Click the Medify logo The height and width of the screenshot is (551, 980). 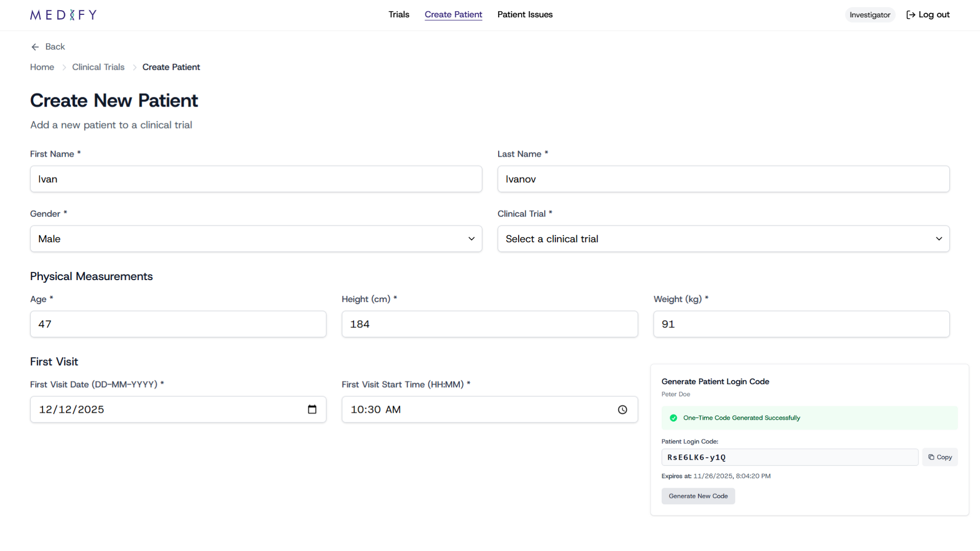63,15
